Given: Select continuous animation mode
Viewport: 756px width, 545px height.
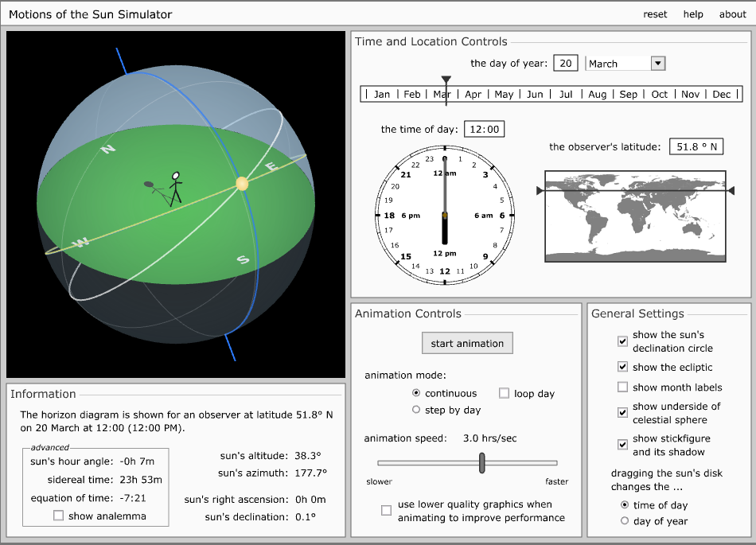Looking at the screenshot, I should point(416,393).
